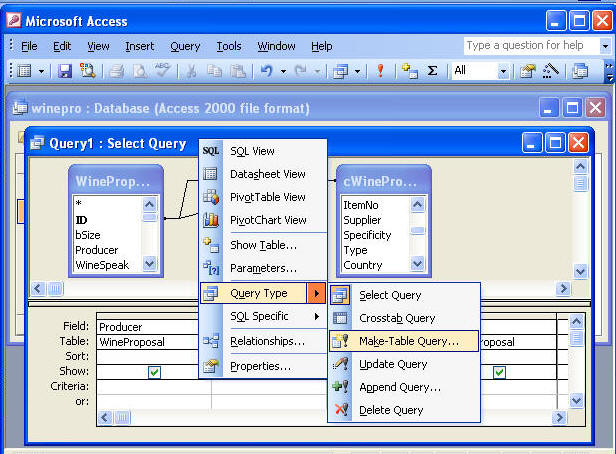Click the Query Type toolbar icon
Viewport: 616px width, 454px height.
340,71
